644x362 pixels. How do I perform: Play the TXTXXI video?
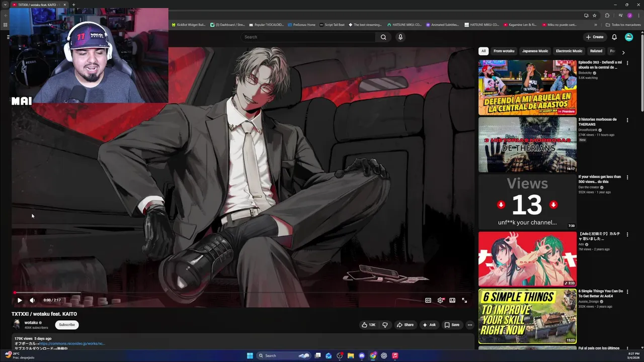(20, 300)
